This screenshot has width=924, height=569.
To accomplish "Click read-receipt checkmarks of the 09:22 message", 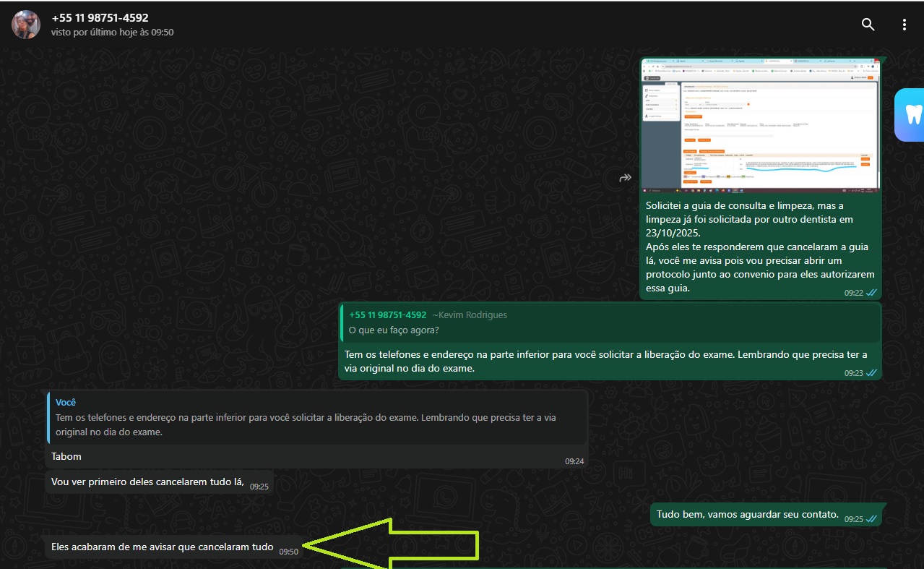I will 871,293.
